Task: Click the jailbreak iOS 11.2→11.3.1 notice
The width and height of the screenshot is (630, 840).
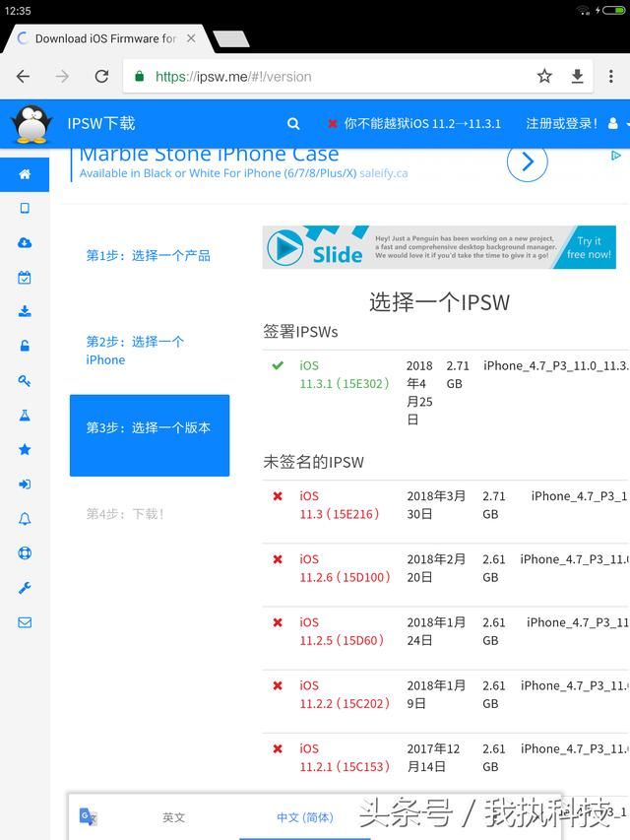Action: [x=414, y=124]
